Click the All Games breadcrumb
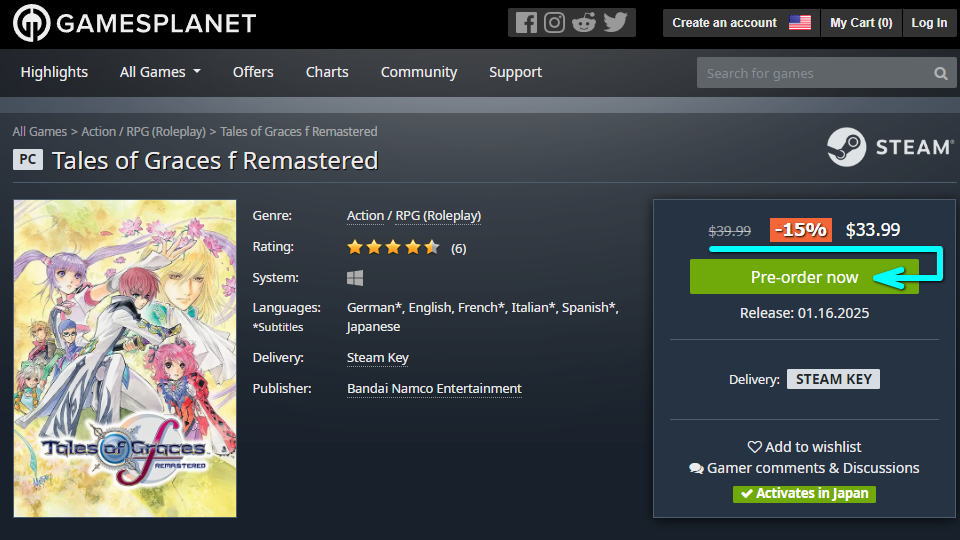This screenshot has height=540, width=960. [x=40, y=132]
